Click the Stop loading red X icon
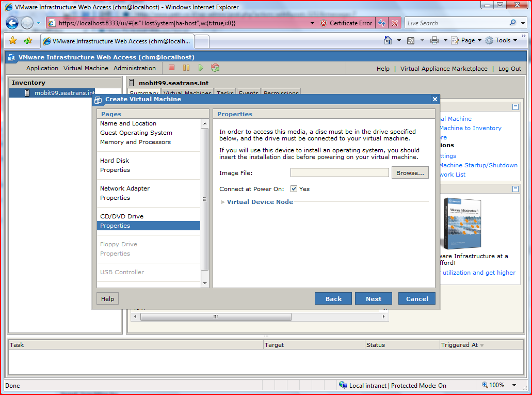Image resolution: width=532 pixels, height=395 pixels. (x=395, y=23)
